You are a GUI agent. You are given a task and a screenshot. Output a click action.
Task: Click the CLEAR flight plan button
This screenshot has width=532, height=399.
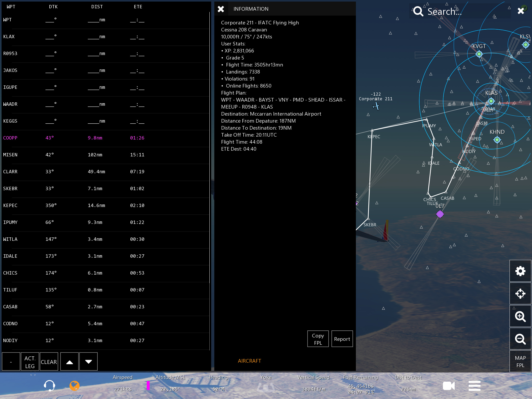49,362
